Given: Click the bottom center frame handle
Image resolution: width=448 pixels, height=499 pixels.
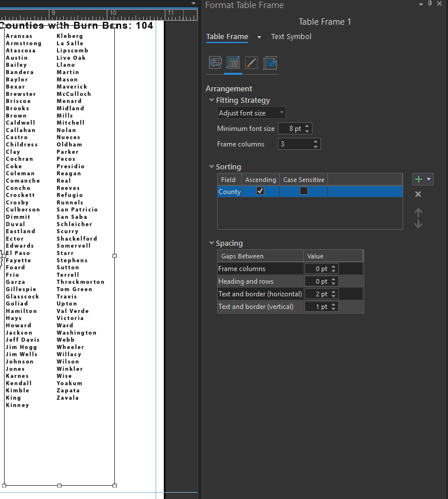Looking at the screenshot, I should tap(59, 486).
